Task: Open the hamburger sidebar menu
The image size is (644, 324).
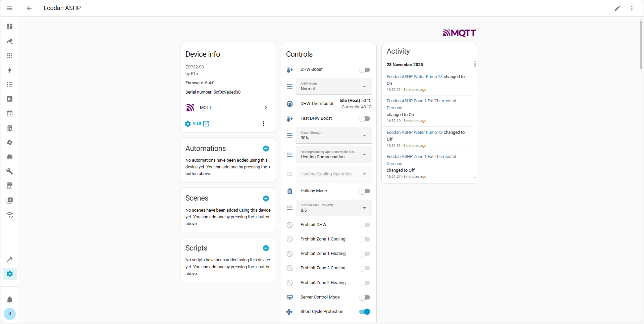Action: pyautogui.click(x=10, y=8)
